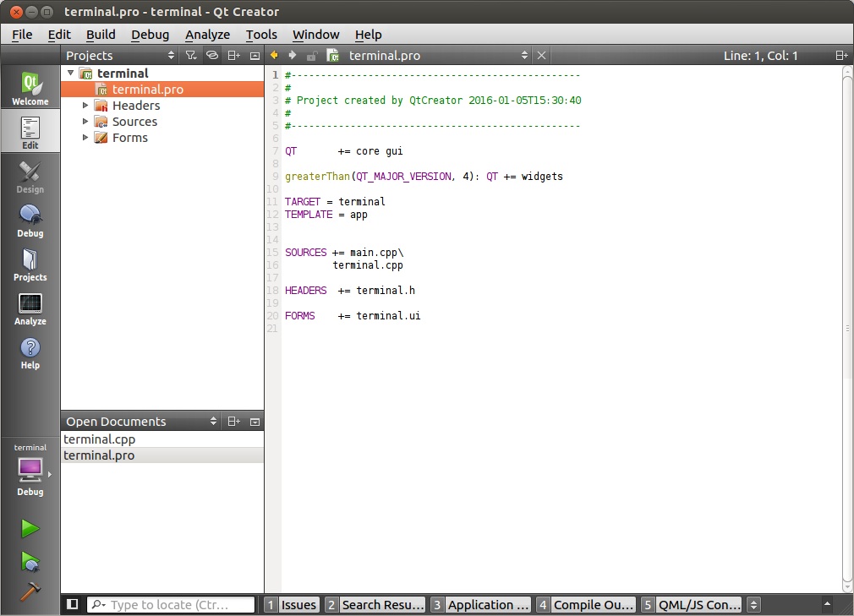Open terminal kit selector with monitor icon
This screenshot has width=854, height=616.
30,470
